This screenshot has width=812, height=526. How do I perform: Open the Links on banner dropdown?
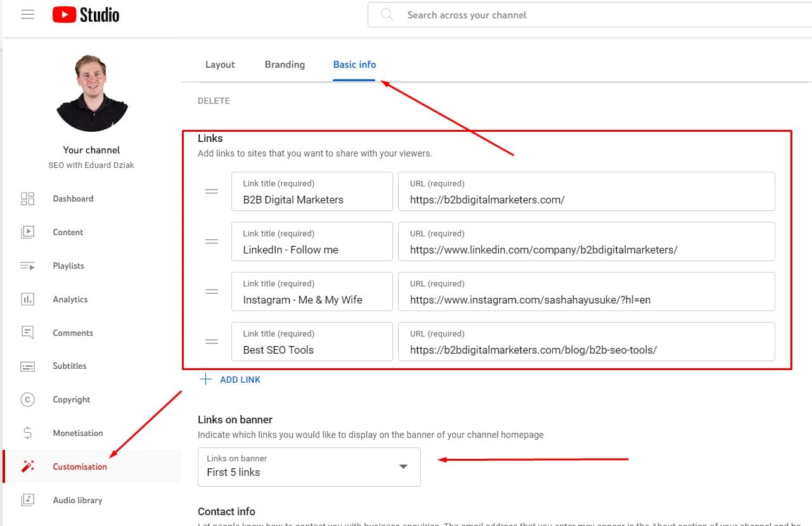[309, 467]
